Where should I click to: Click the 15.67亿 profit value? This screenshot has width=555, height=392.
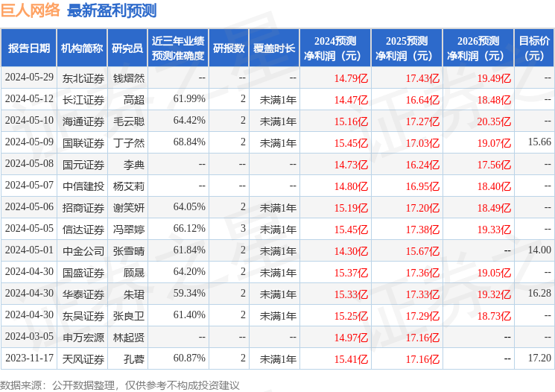tap(422, 251)
